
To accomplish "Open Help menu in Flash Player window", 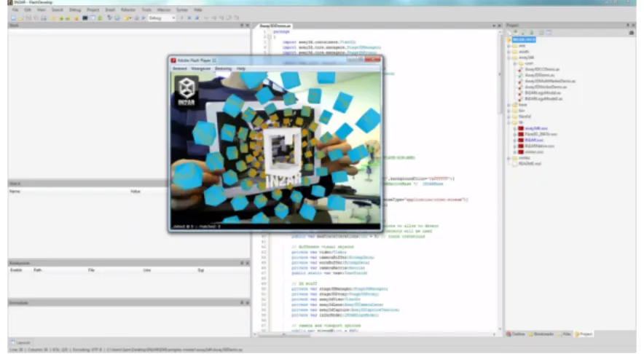I will point(240,68).
